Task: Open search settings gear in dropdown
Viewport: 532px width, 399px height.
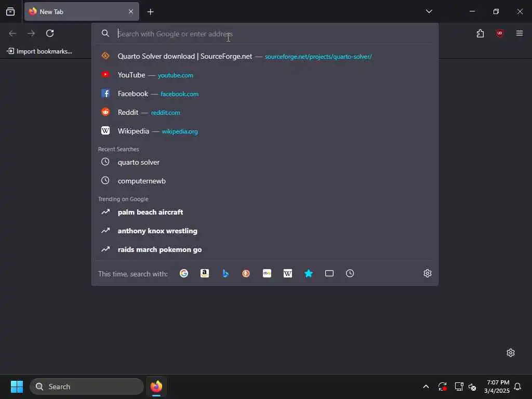Action: 428,273
